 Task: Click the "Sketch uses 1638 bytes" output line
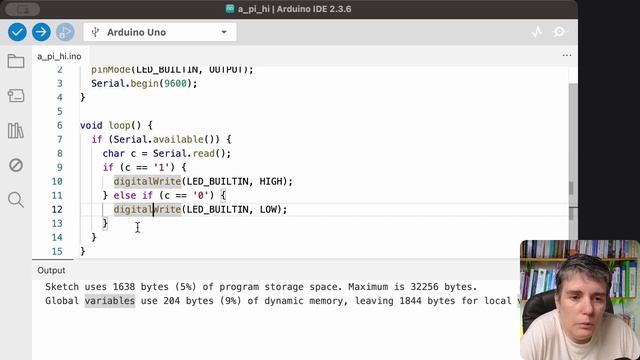point(261,287)
